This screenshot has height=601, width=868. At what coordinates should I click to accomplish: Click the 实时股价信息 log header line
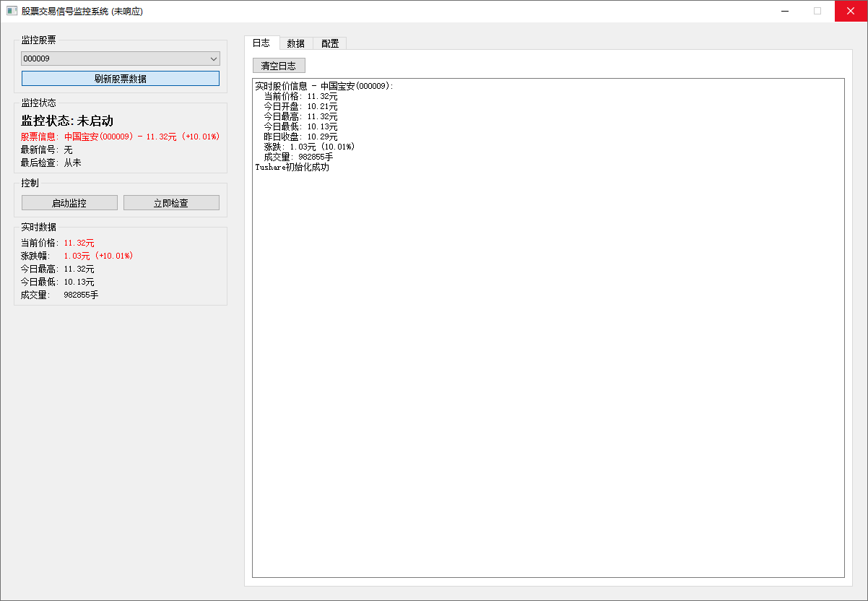324,86
